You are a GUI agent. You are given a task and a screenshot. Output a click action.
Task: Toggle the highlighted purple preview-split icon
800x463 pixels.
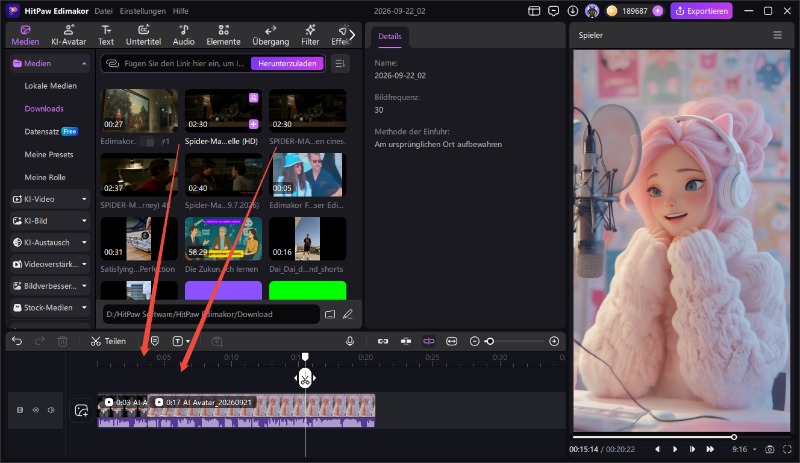click(x=429, y=341)
